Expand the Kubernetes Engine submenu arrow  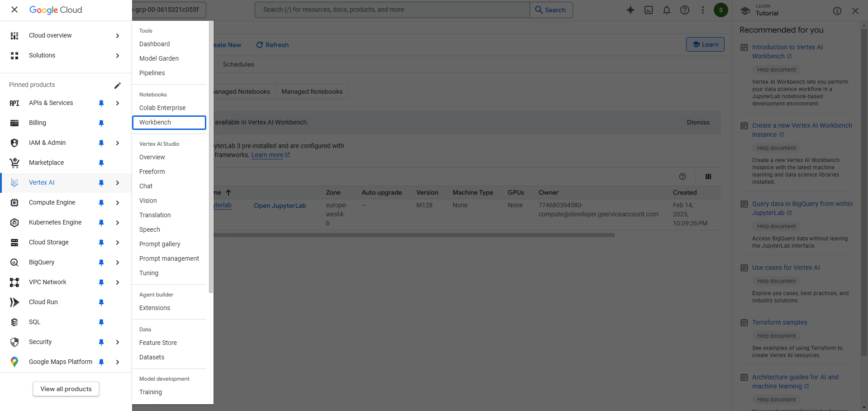[118, 223]
